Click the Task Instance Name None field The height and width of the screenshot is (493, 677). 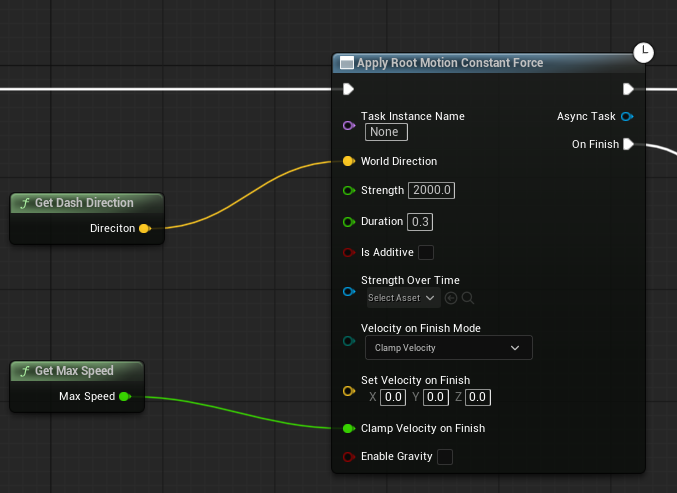tap(386, 132)
